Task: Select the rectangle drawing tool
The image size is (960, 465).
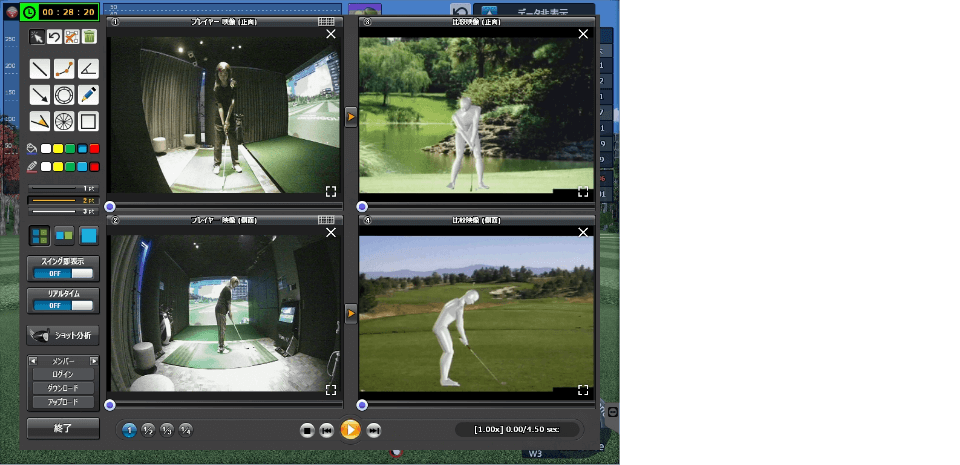Action: tap(89, 121)
